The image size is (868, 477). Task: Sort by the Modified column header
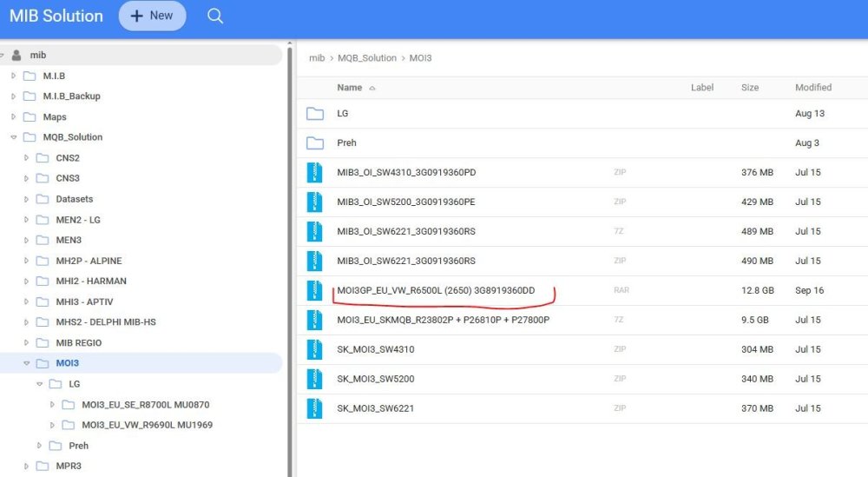pyautogui.click(x=813, y=88)
